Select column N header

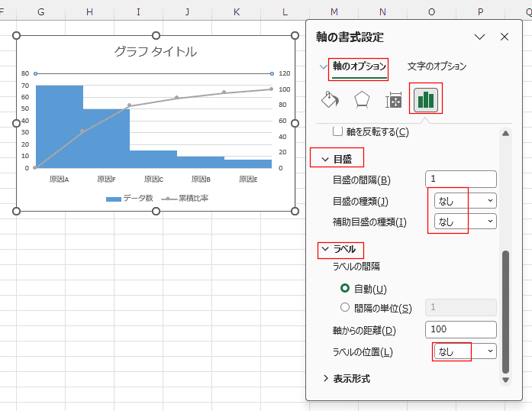[382, 12]
